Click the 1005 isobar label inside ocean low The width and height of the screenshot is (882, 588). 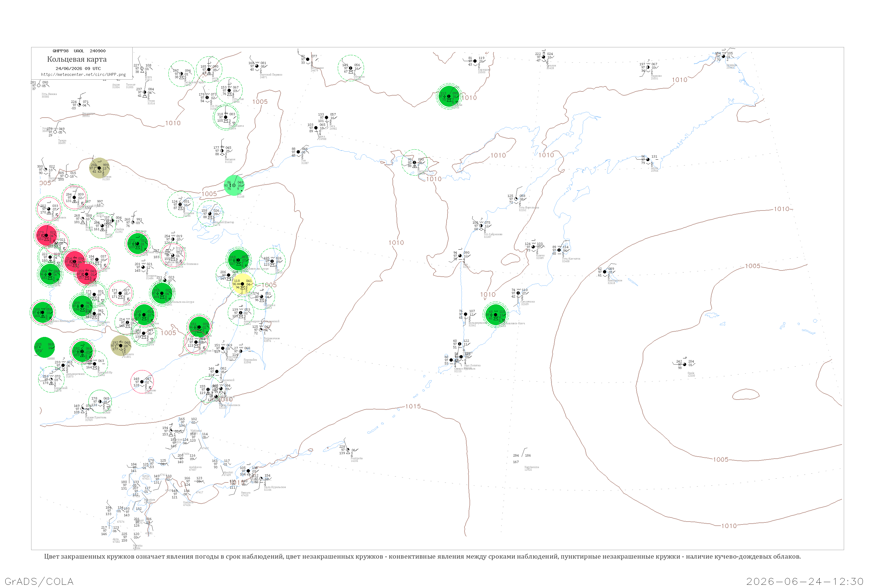coord(753,266)
